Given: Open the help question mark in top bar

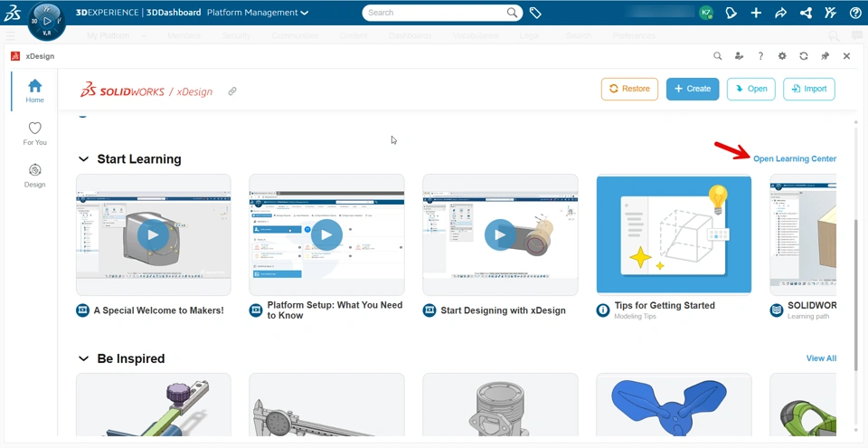Looking at the screenshot, I should pos(855,13).
